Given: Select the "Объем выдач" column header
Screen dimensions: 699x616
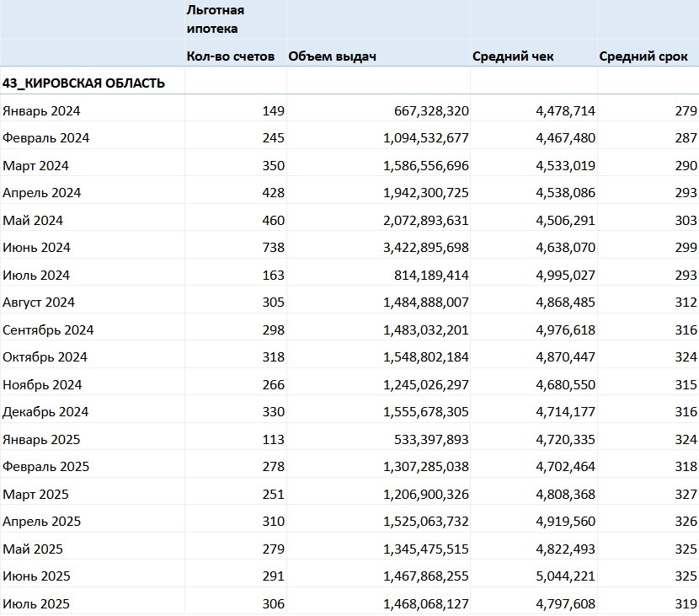Looking at the screenshot, I should [x=332, y=56].
